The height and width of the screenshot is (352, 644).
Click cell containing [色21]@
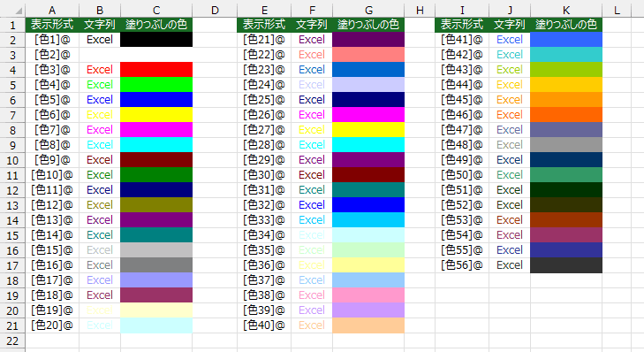coord(264,40)
